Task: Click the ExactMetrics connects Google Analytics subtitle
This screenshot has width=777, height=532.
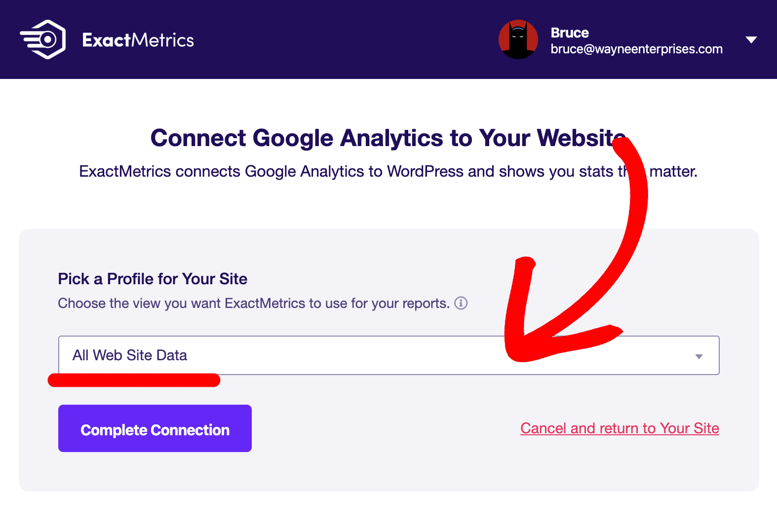Action: pyautogui.click(x=346, y=171)
